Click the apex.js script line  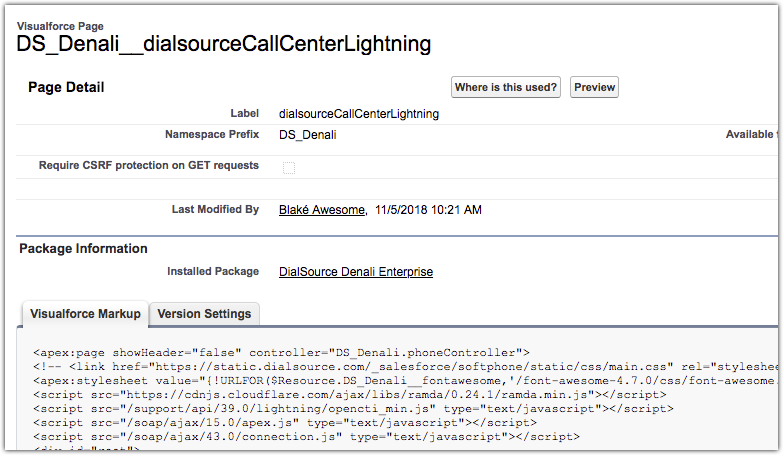[x=285, y=423]
